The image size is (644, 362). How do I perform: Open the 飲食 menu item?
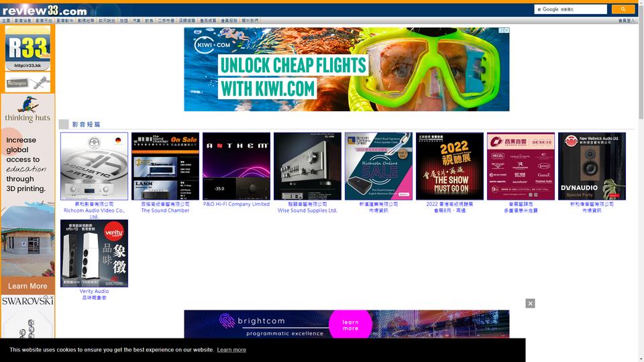click(149, 21)
